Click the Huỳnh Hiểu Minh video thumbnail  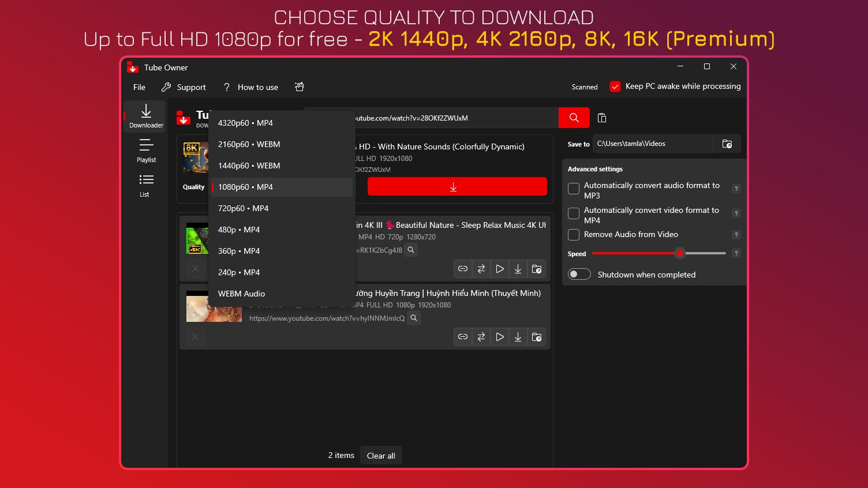click(214, 306)
